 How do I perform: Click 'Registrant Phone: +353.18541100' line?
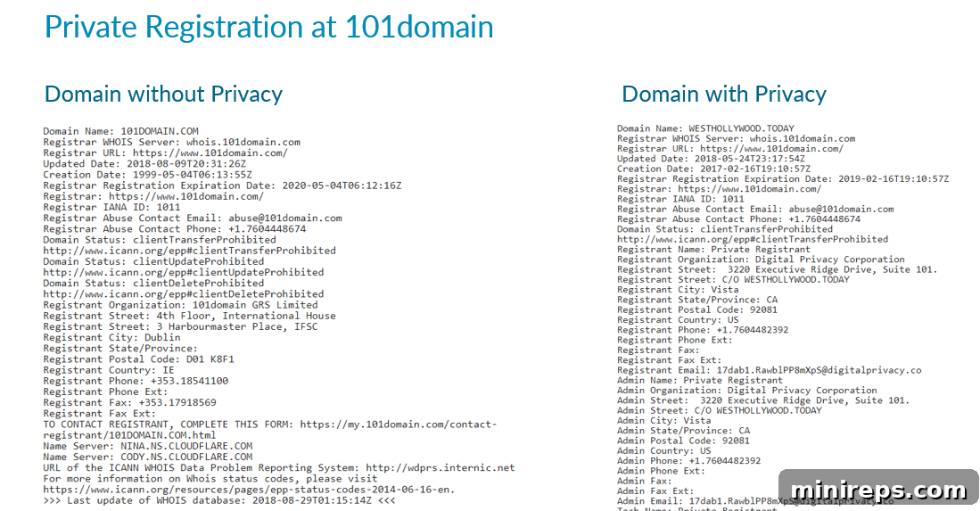(x=136, y=381)
